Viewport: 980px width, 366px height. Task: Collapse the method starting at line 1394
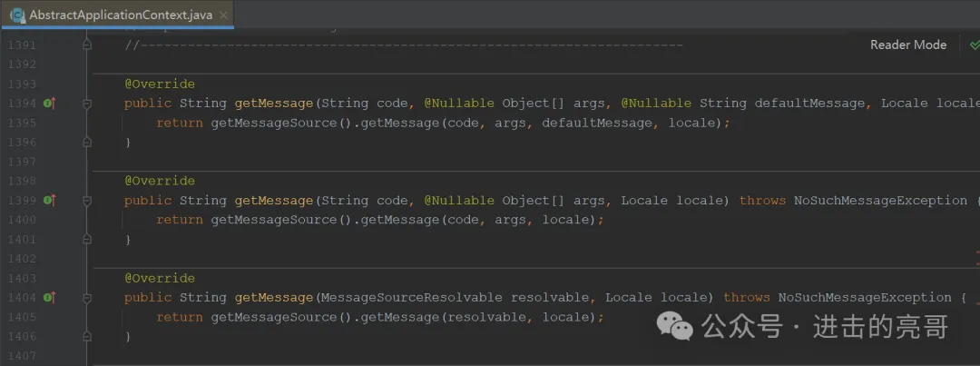click(x=87, y=104)
